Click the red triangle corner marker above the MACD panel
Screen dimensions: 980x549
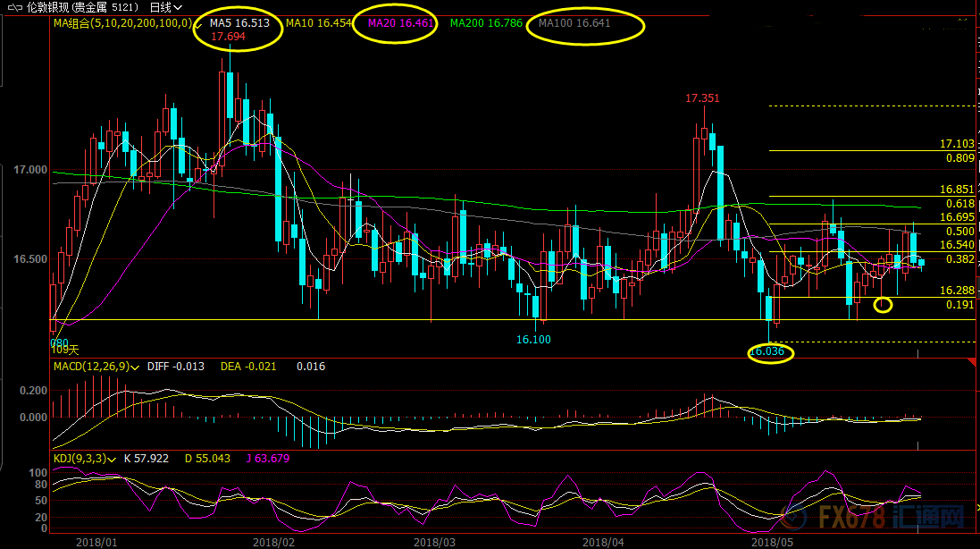970,363
